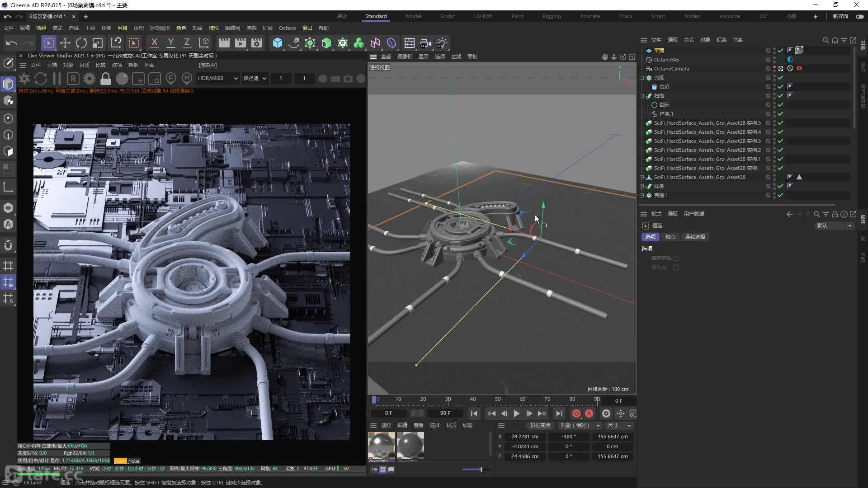This screenshot has height=488, width=868.
Task: Add a light object from toolbar
Action: [442, 43]
